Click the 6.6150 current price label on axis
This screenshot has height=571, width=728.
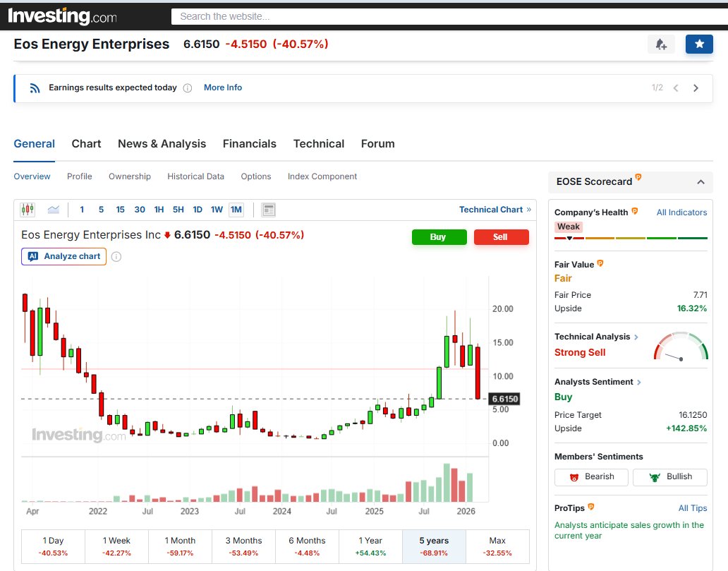point(504,399)
